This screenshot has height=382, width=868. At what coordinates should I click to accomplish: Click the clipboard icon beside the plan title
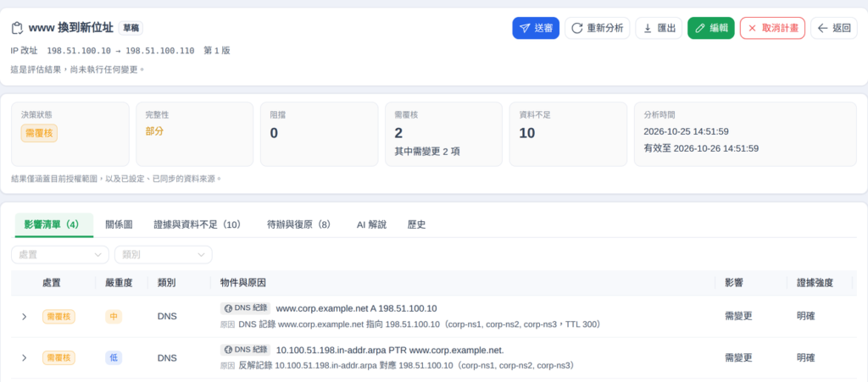click(17, 28)
